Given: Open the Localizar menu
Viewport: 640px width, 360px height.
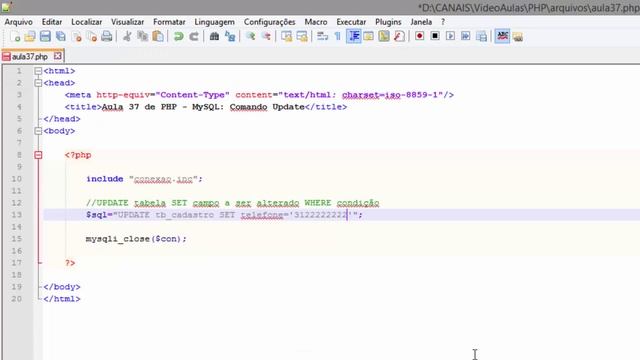Looking at the screenshot, I should (87, 22).
